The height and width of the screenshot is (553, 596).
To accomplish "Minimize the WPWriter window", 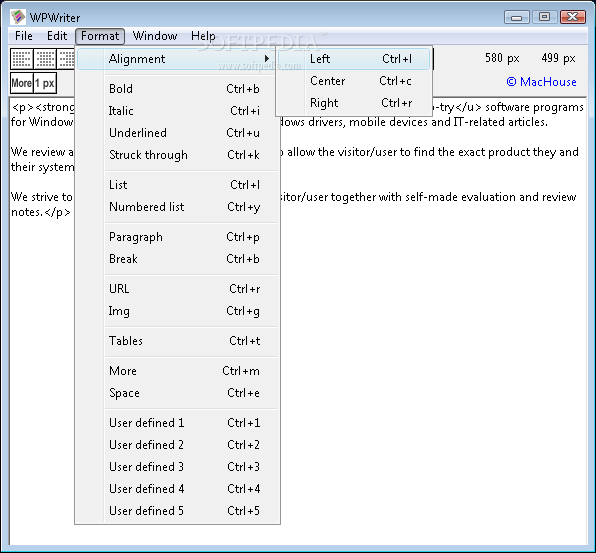I will pyautogui.click(x=516, y=17).
